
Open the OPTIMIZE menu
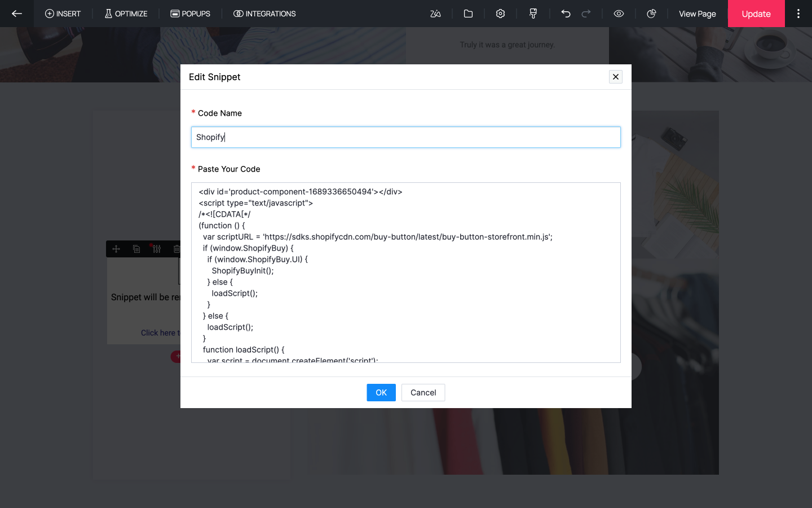(126, 14)
